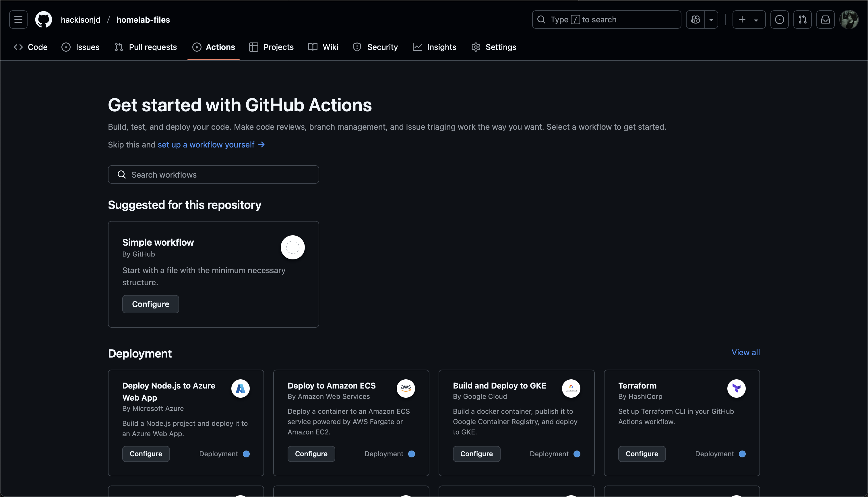The image size is (868, 497).
Task: Click the search magnifier in Search workflows
Action: (122, 174)
